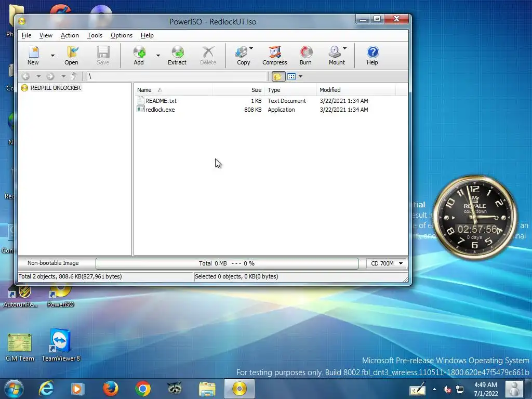Click into the path address field
Viewport: 532px width, 399px height.
177,76
